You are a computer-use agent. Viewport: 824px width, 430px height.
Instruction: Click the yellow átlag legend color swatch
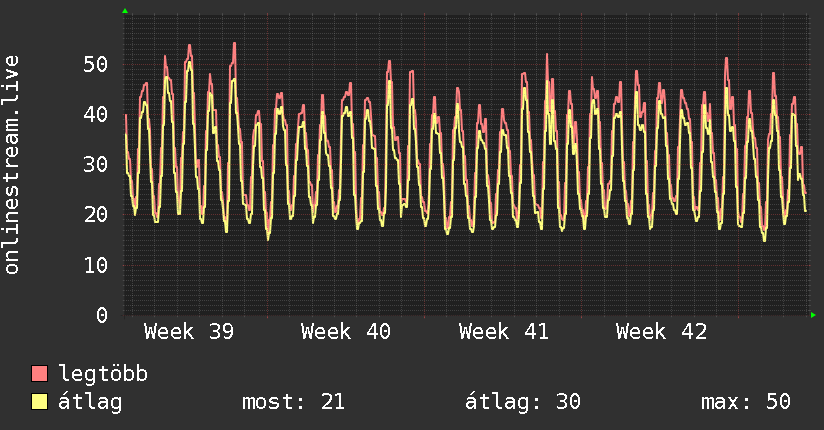40,402
